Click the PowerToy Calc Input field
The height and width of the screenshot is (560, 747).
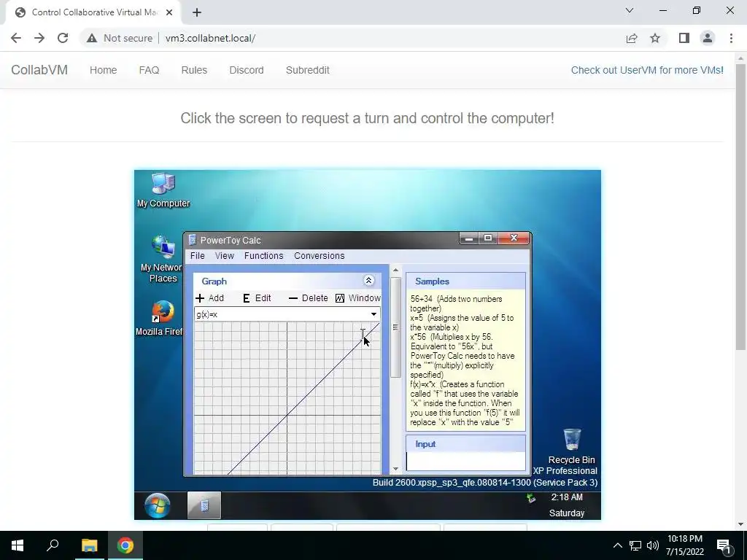[x=466, y=462]
